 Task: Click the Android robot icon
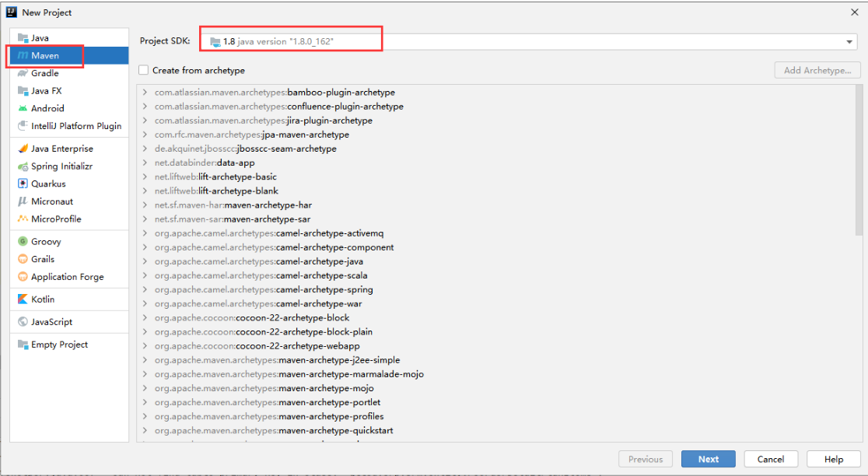click(x=23, y=108)
